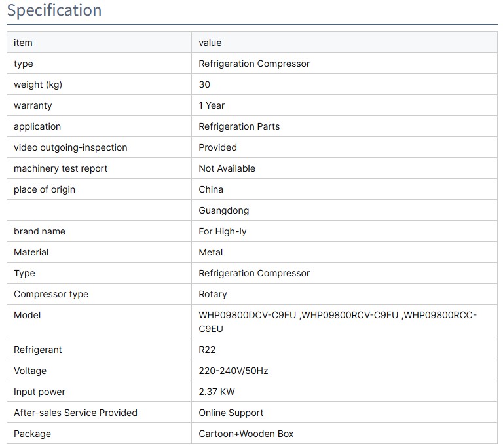Click the 'item' column header cell
This screenshot has height=448, width=503.
[23, 43]
